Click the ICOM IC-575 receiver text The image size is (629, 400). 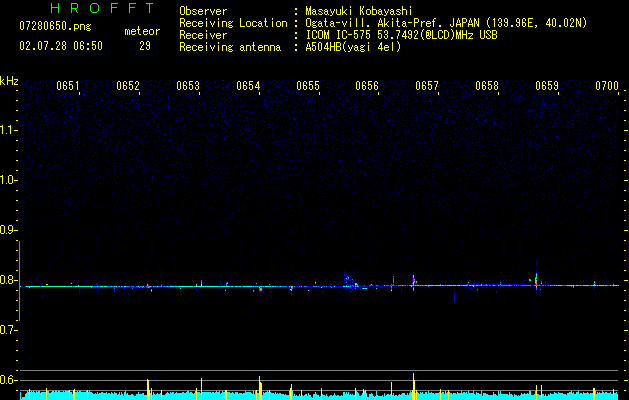pos(401,35)
